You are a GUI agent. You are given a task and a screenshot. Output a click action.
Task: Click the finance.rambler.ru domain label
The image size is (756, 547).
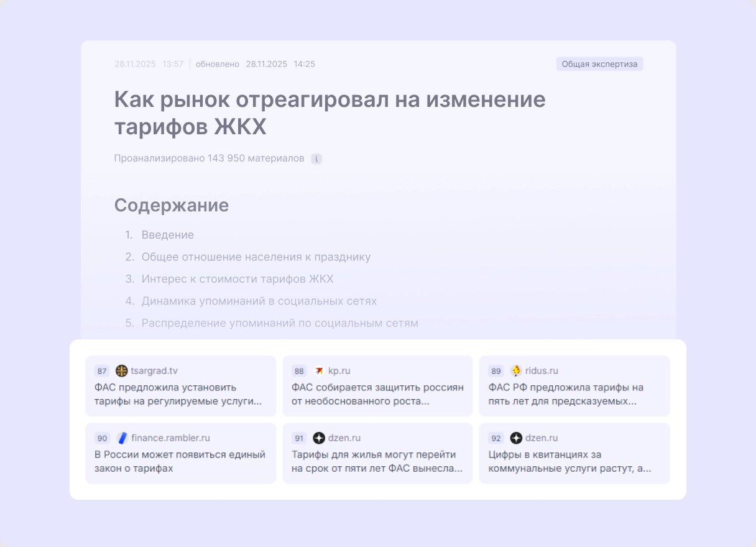[x=171, y=438]
